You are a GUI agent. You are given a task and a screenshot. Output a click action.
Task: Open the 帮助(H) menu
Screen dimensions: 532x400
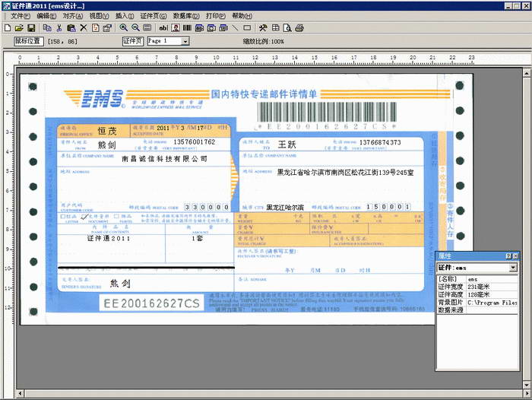pyautogui.click(x=242, y=16)
